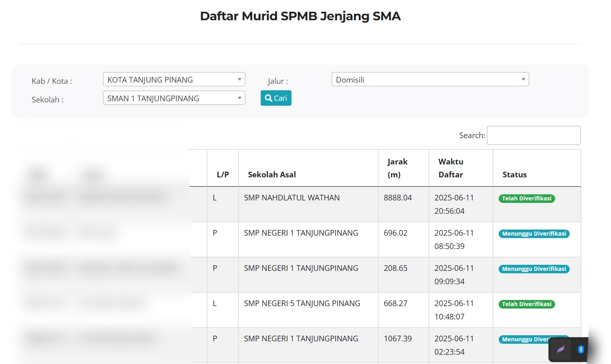Click the timestamp 2025-06-11 09:09:34
Viewport: 611px width, 364px height.
click(454, 275)
